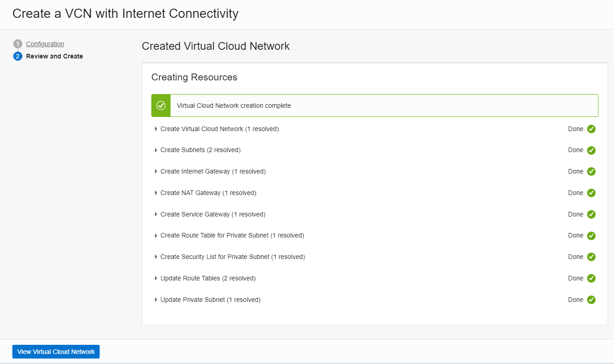
Task: Expand the Create Virtual Cloud Network entry
Action: 156,129
